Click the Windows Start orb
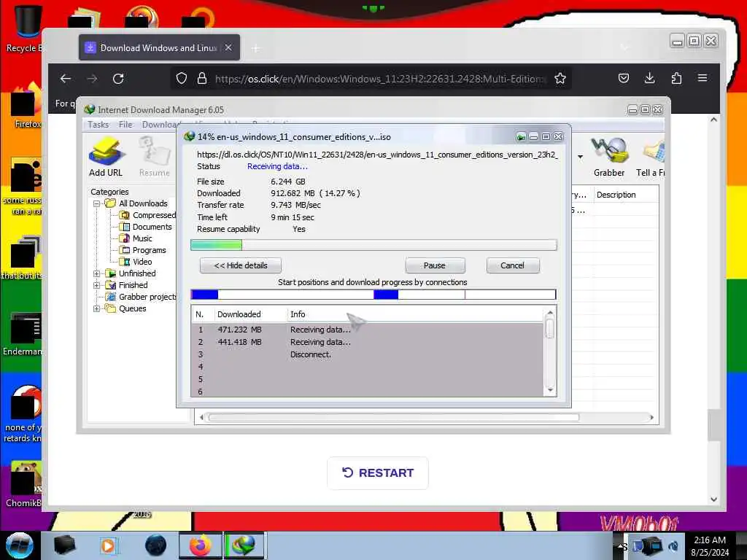The height and width of the screenshot is (560, 747). (x=20, y=545)
